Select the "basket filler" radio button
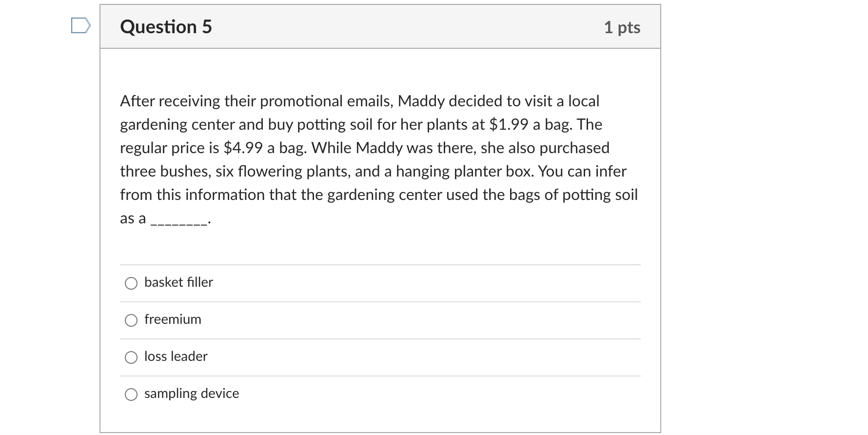The width and height of the screenshot is (868, 435). [x=131, y=283]
